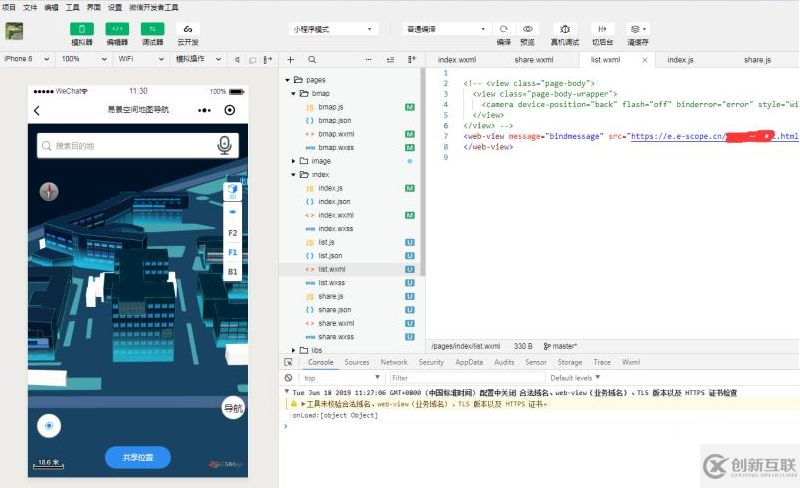This screenshot has height=488, width=800.
Task: Open the top context dropdown
Action: [342, 378]
